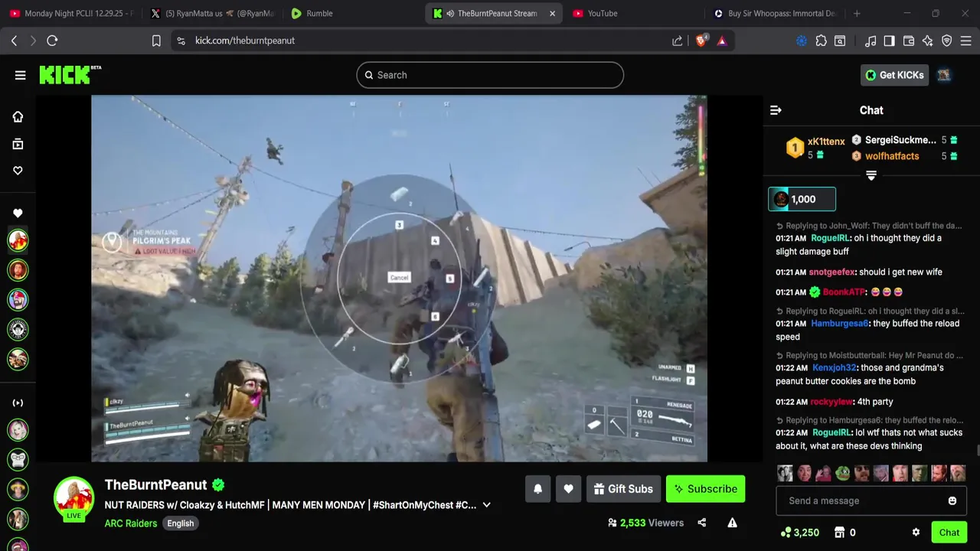Open user profile avatar in Kick header
This screenshot has width=980, height=551.
943,75
